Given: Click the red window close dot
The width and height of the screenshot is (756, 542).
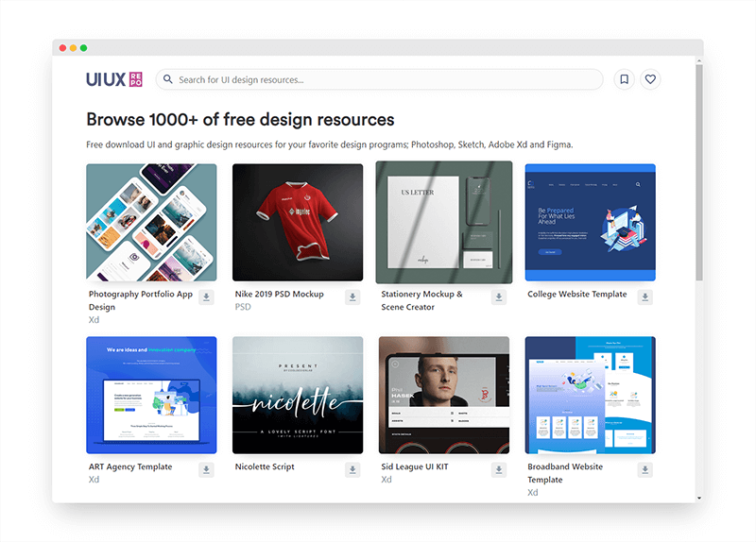Looking at the screenshot, I should (62, 48).
